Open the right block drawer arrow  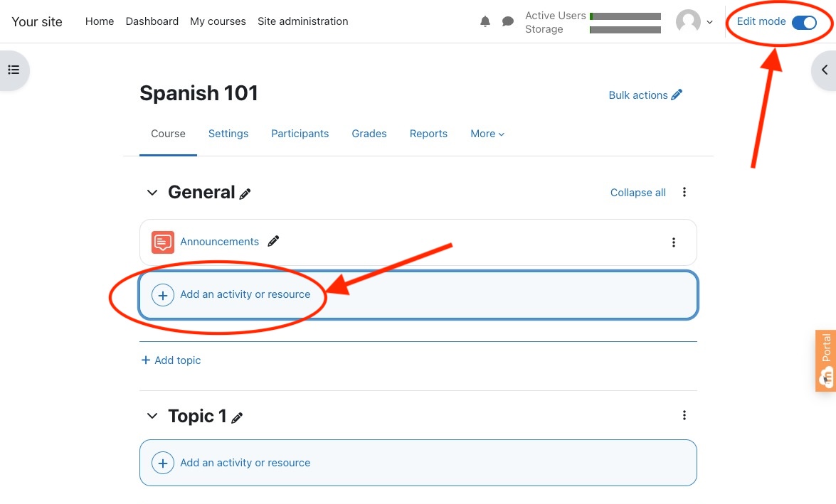824,70
